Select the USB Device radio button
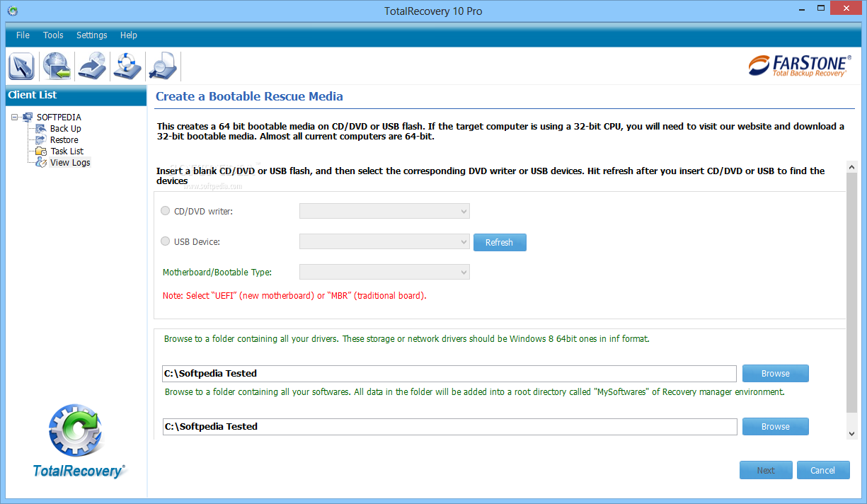 [x=166, y=241]
